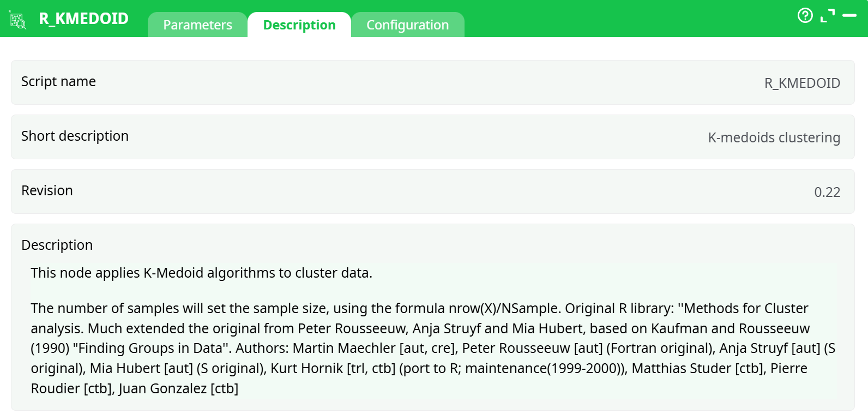Expand the panel to full screen
This screenshot has width=868, height=420.
point(827,16)
